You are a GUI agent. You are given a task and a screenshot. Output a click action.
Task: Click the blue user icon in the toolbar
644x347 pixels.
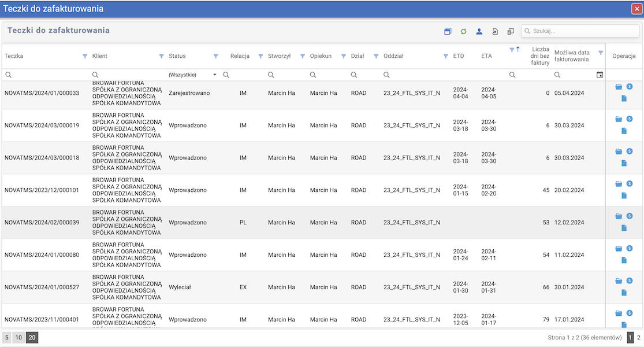479,32
